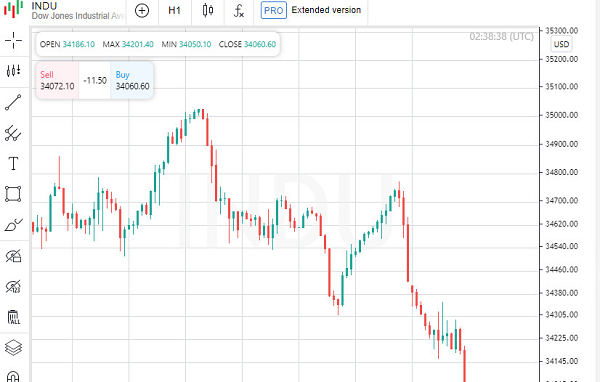Select the crosshair cursor tool
This screenshot has height=382, width=600.
13,40
